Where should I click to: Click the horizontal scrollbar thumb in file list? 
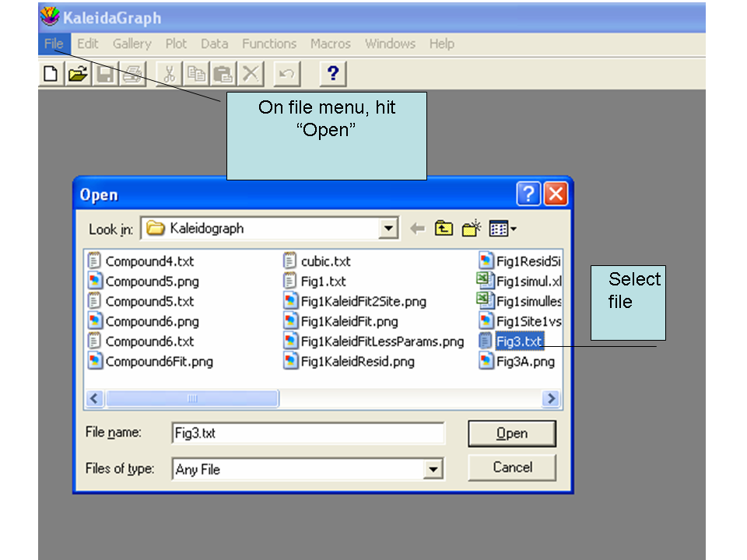(x=192, y=398)
